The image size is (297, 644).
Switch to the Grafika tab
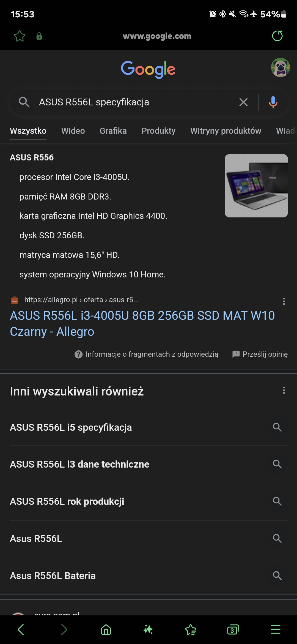click(113, 131)
